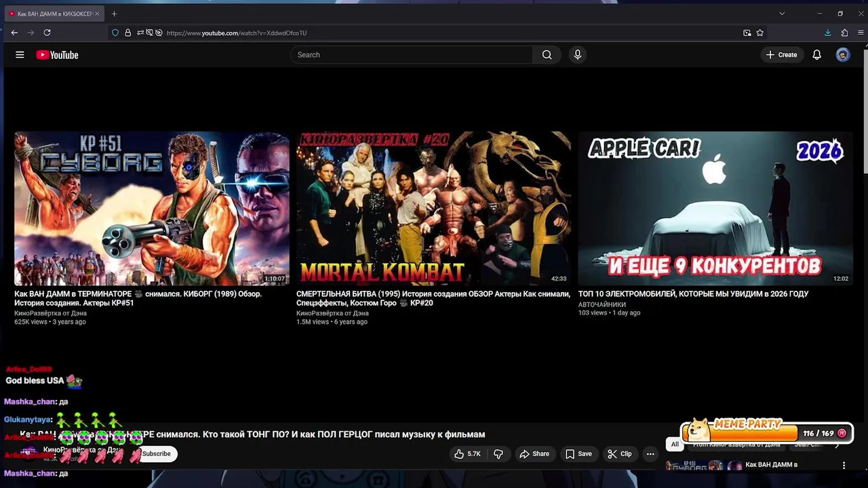Share the video
The width and height of the screenshot is (868, 488).
click(x=534, y=453)
